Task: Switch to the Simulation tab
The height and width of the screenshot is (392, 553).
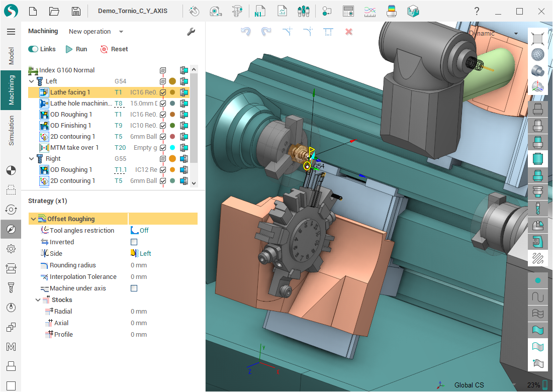Action: tap(11, 130)
